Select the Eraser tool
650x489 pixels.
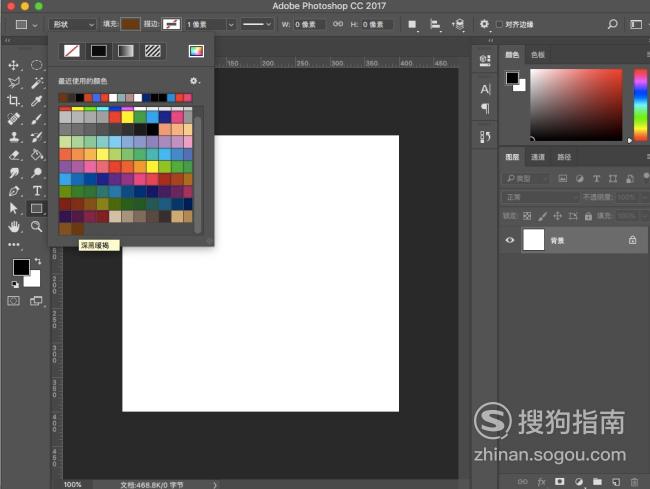pyautogui.click(x=14, y=155)
